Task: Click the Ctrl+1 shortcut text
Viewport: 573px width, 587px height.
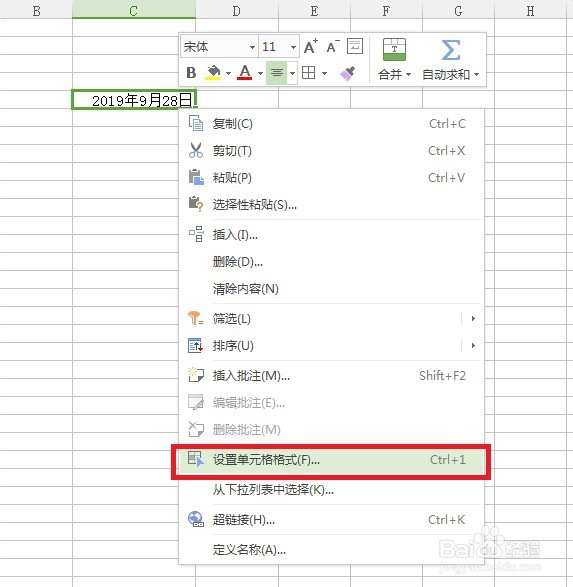Action: coord(448,459)
